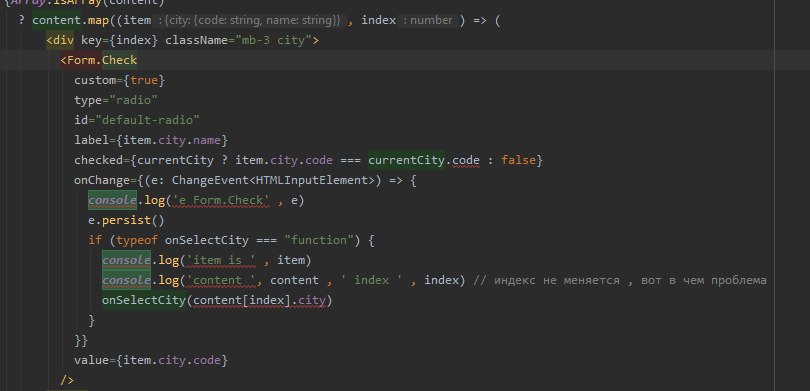Click the "function" string literal
The width and height of the screenshot is (810, 391).
pos(319,240)
